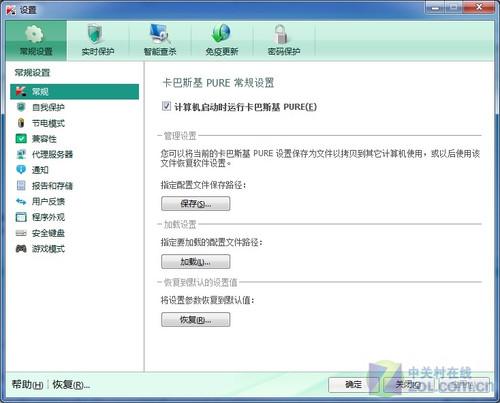Click the 关闭 button at bottom

(x=409, y=385)
